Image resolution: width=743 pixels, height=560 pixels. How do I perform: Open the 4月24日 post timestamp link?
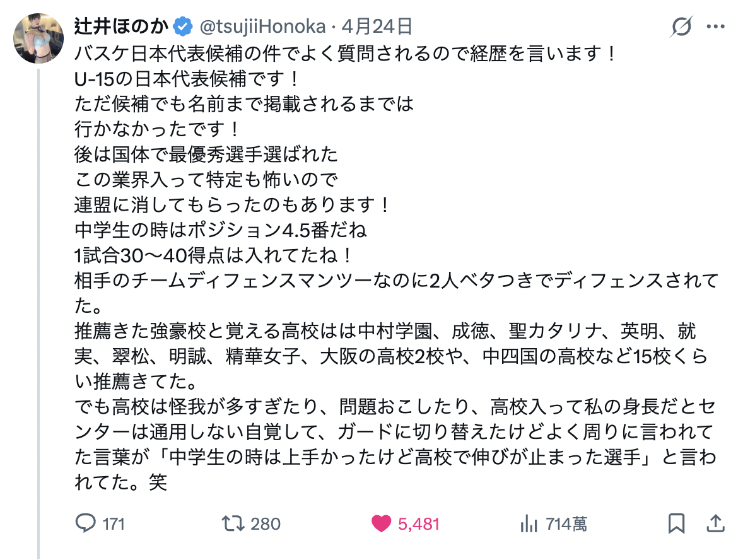[x=377, y=26]
